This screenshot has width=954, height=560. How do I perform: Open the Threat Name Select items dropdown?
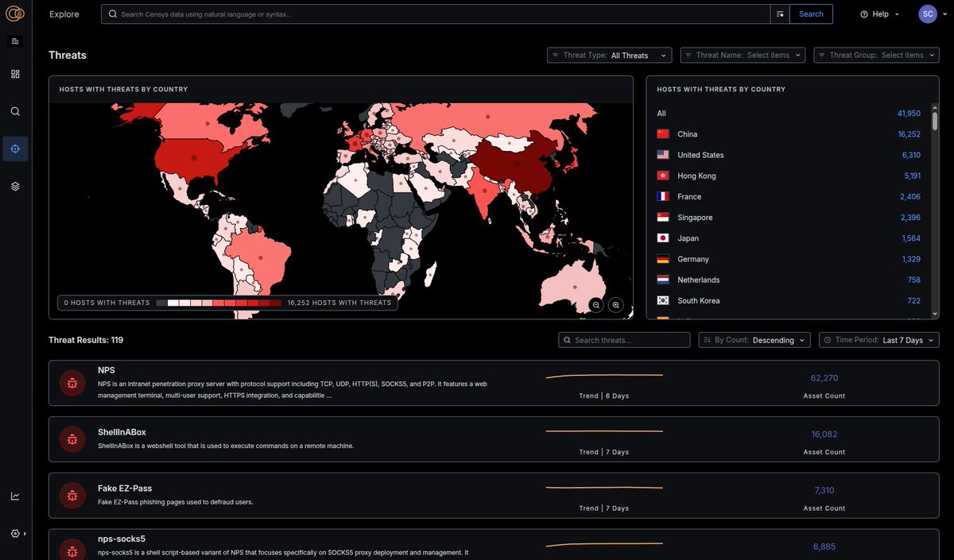pos(743,55)
